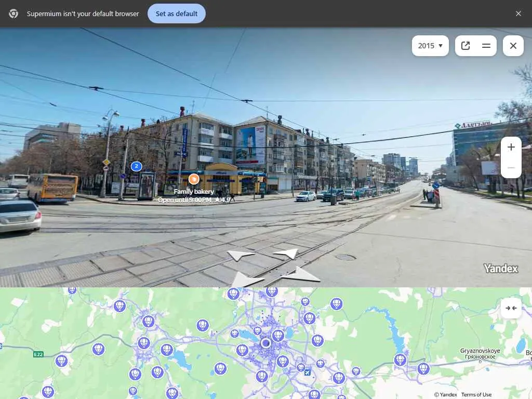The height and width of the screenshot is (399, 532).
Task: Click the share panorama icon
Action: point(465,46)
